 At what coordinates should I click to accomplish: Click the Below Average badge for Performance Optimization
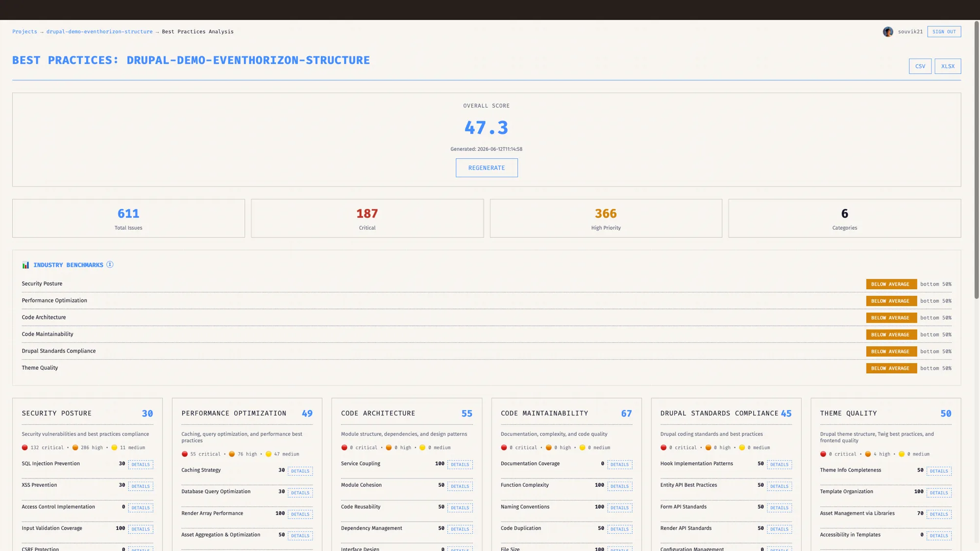coord(891,301)
